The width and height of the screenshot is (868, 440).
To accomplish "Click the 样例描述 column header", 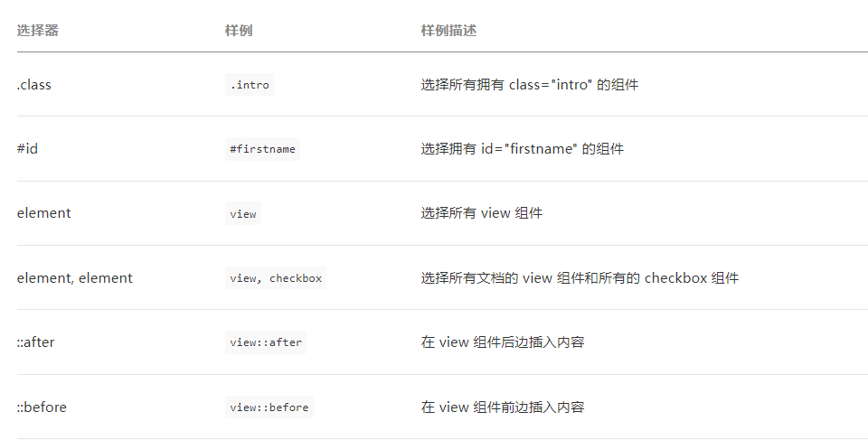I will pos(448,31).
